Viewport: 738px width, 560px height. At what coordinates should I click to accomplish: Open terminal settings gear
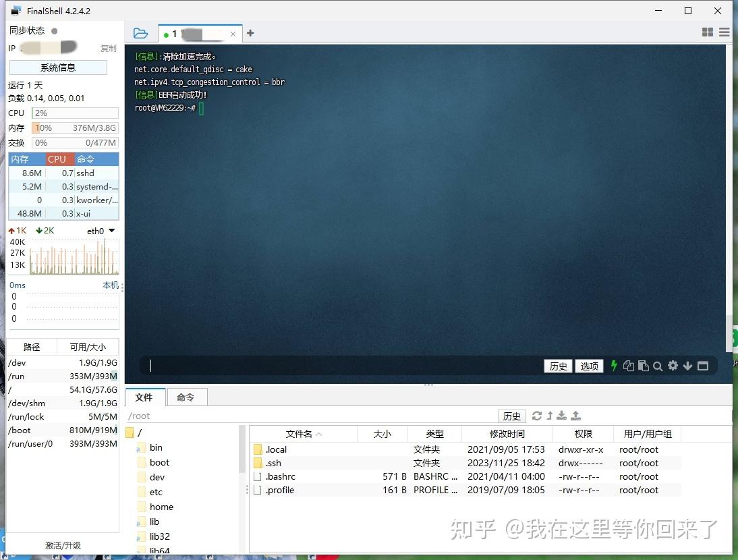click(673, 366)
